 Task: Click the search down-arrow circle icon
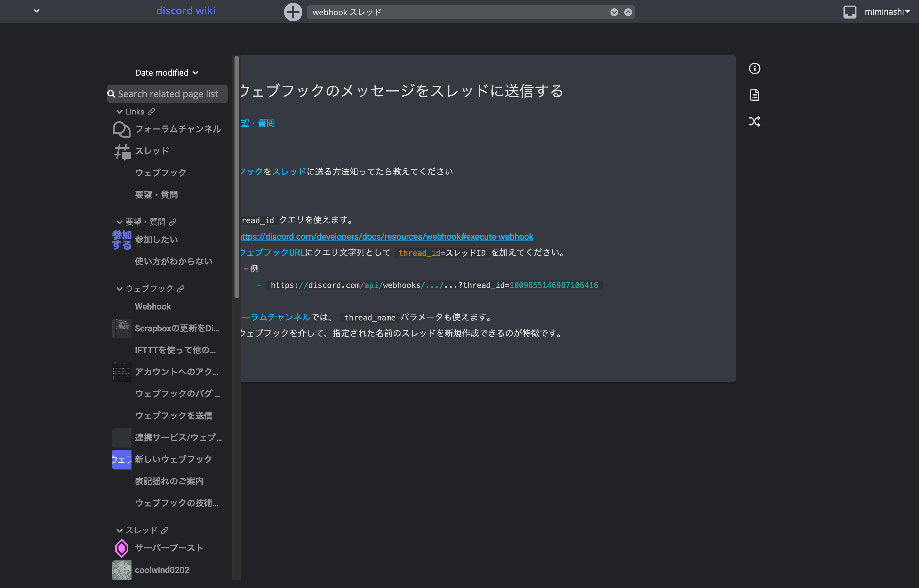click(x=614, y=12)
